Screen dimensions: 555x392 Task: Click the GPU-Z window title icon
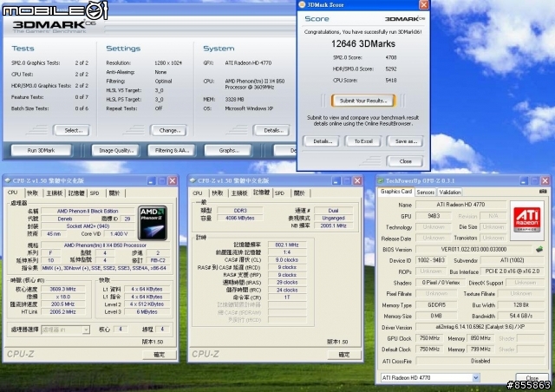(x=381, y=180)
